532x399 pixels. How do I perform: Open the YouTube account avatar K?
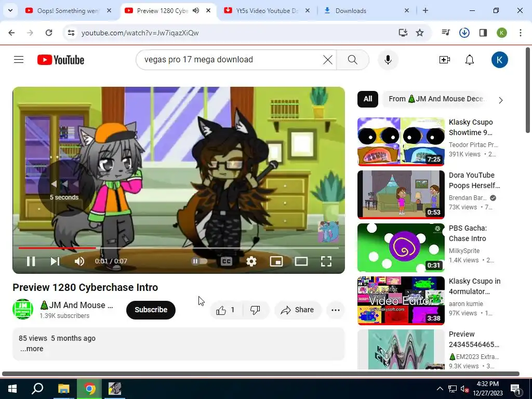point(499,60)
